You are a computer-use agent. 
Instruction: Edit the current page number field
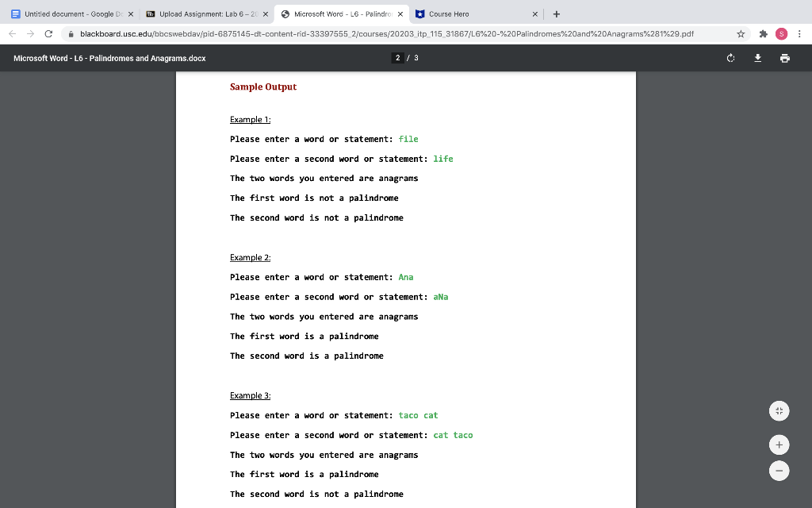pyautogui.click(x=398, y=57)
